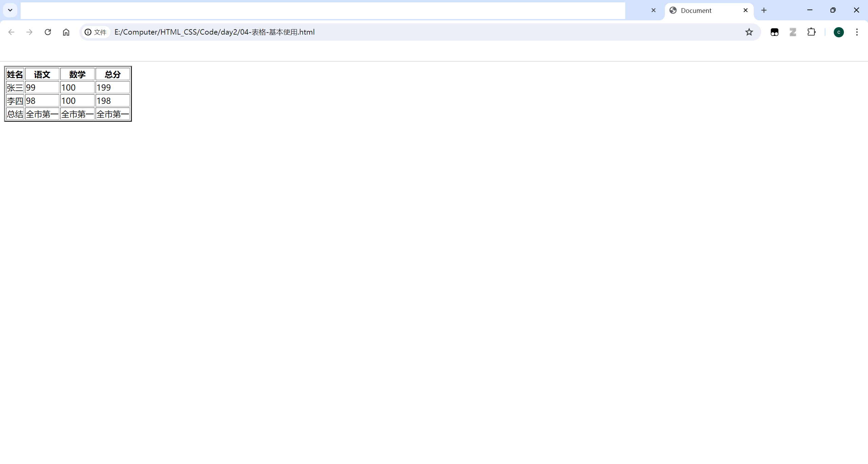The image size is (868, 464).
Task: Click the 198 total cell
Action: point(113,101)
